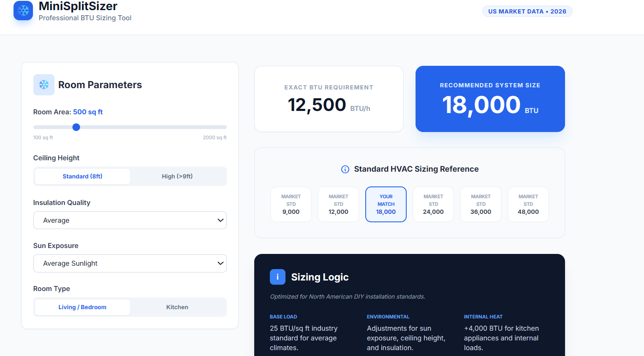Select Standard (8ft) ceiling height
This screenshot has height=356, width=644.
pos(82,176)
